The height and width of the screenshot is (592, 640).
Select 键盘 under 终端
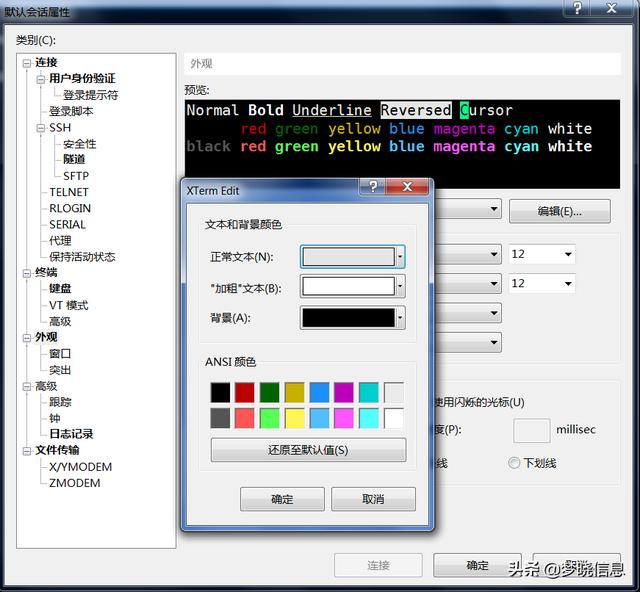(60, 289)
